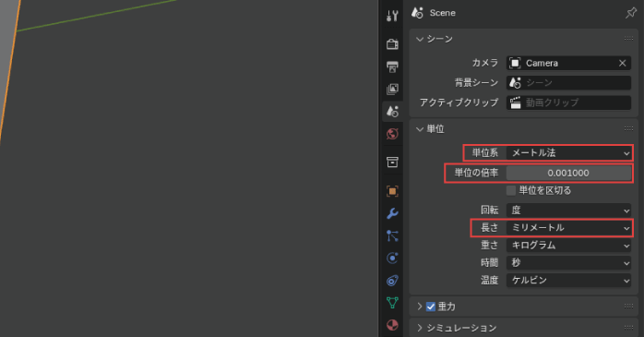Click the clapperboard icon in アクティブクリップ field
Screen dimensions: 644x337
coord(515,102)
